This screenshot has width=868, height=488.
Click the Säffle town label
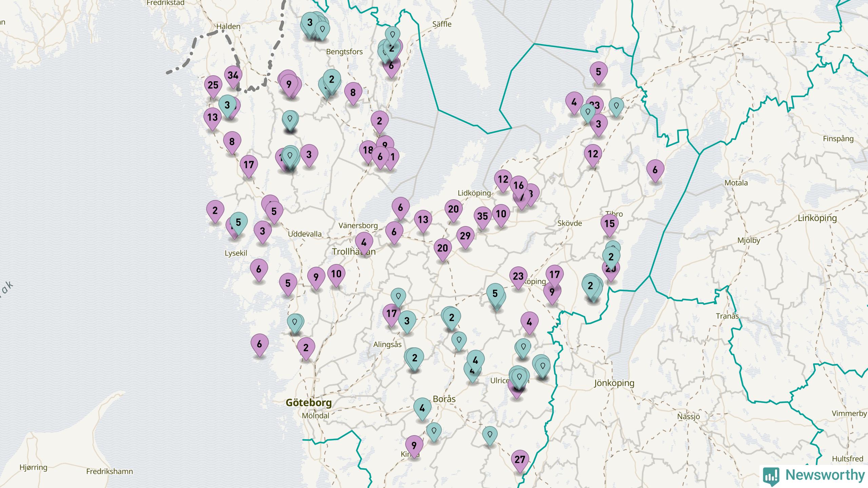click(442, 24)
